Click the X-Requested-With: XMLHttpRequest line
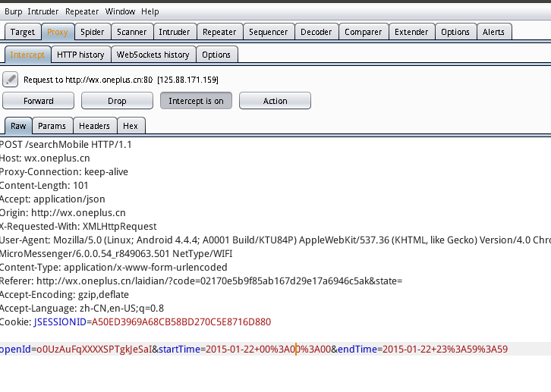 point(78,227)
